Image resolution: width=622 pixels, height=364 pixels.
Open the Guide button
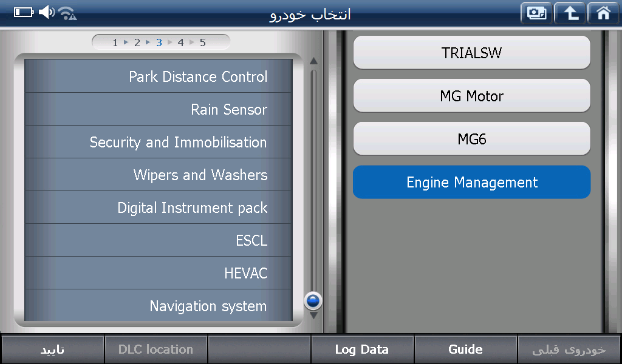tap(465, 349)
